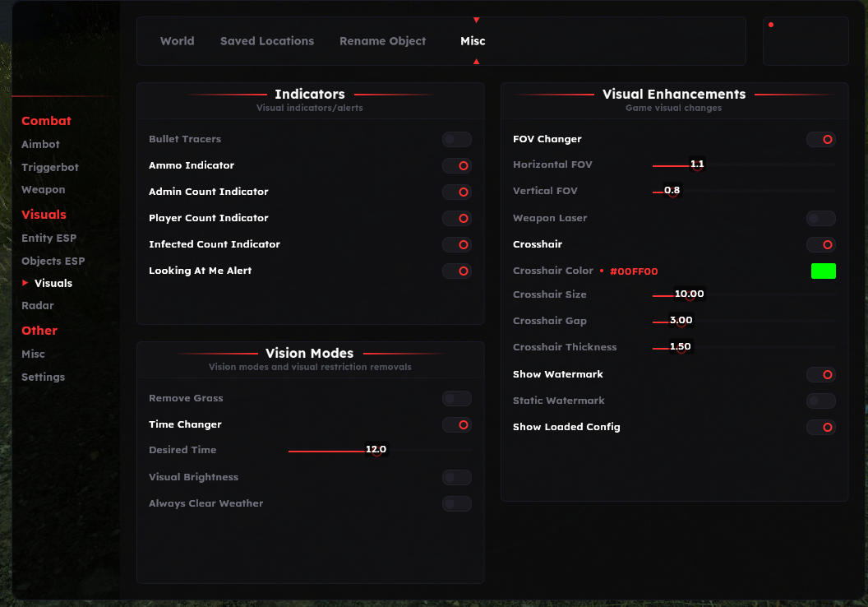Open the Saved Locations tab
868x607 pixels.
click(267, 40)
